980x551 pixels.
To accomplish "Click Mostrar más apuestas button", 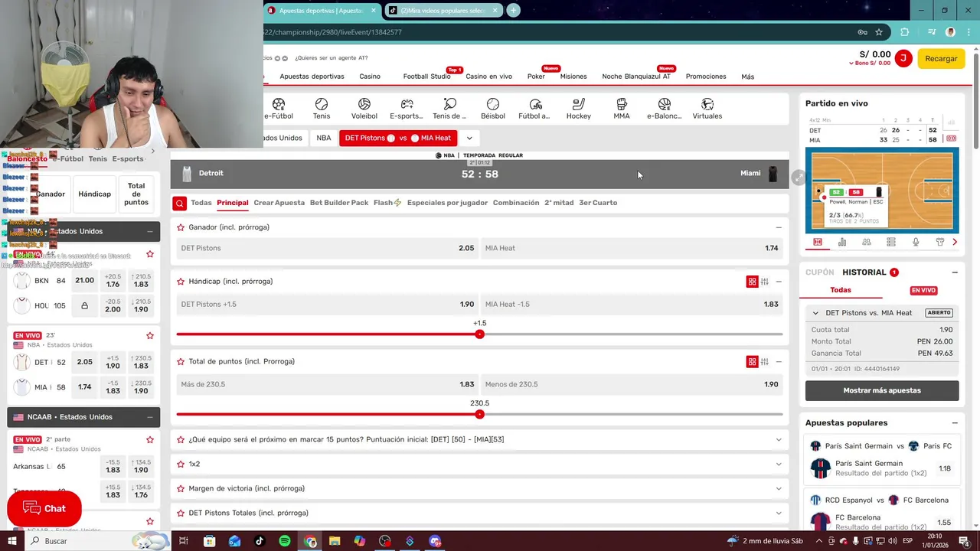I will 882,390.
